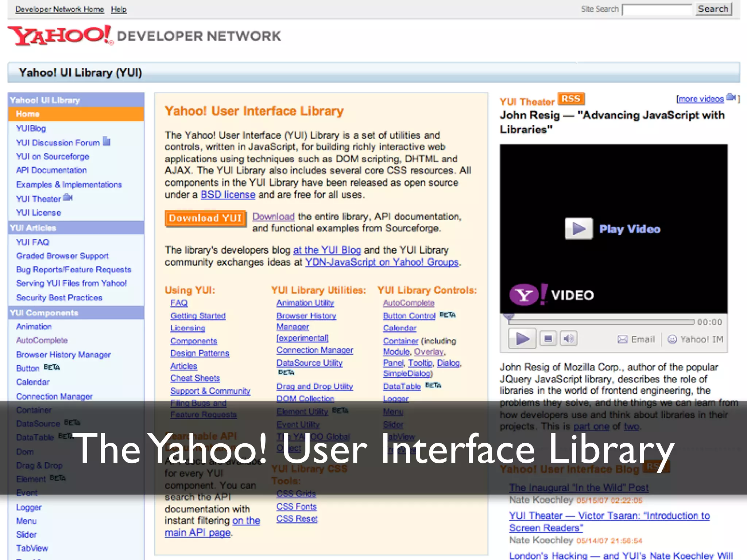This screenshot has width=747, height=560.
Task: Click the Yahoo! logo in the header
Action: pyautogui.click(x=61, y=35)
